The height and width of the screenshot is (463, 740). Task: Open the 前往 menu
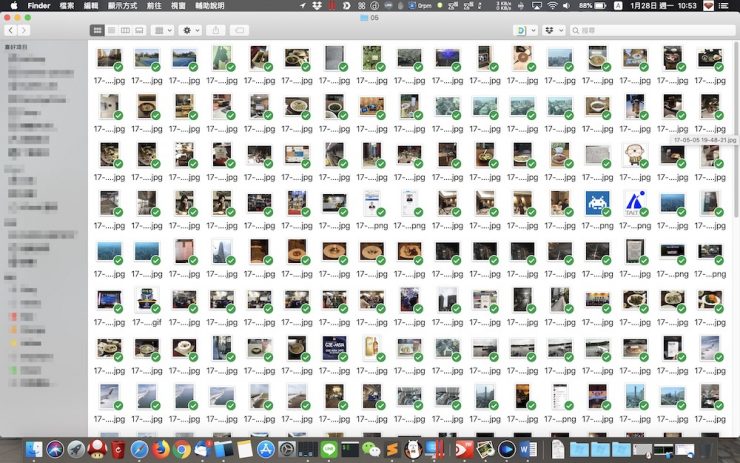point(153,6)
